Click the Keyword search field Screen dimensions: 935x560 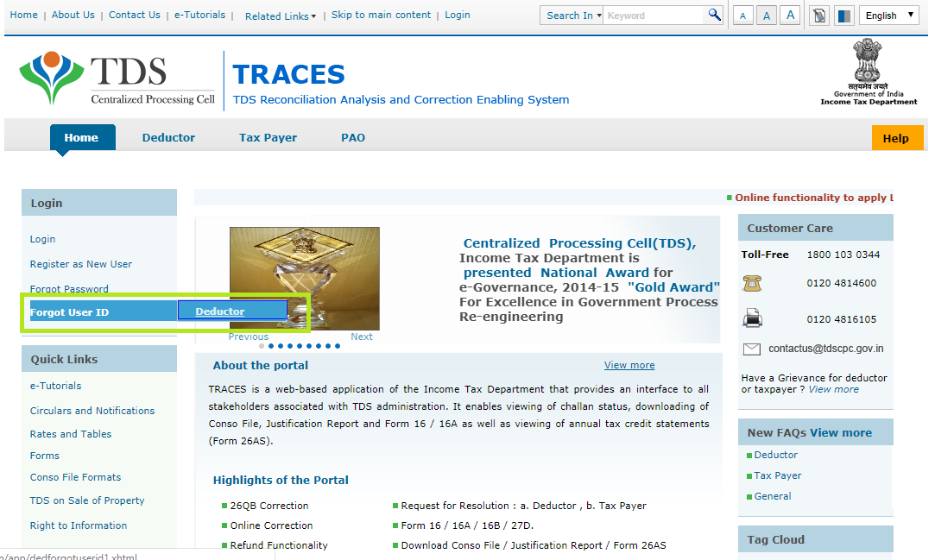point(654,16)
